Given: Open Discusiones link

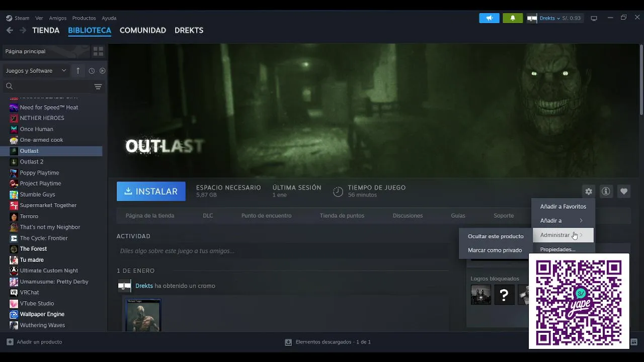Looking at the screenshot, I should coord(408,216).
